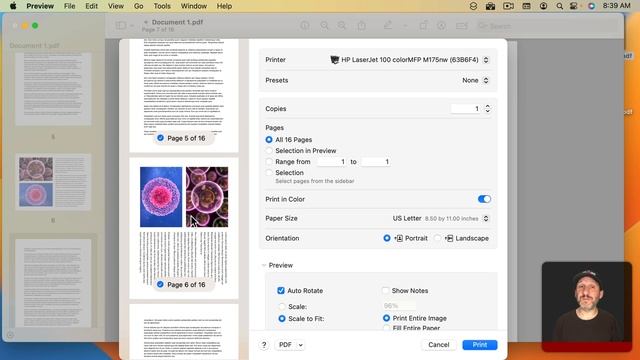Enable the Show Notes checkbox

385,291
